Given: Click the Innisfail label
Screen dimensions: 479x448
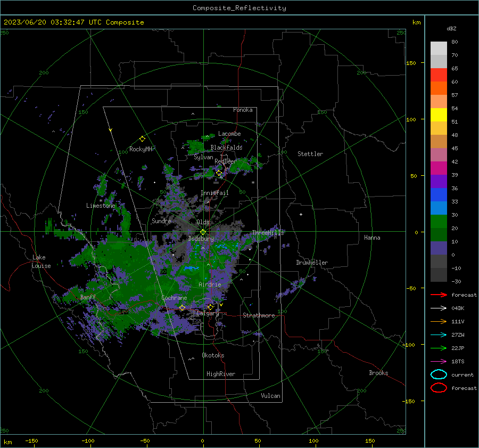Looking at the screenshot, I should [214, 193].
